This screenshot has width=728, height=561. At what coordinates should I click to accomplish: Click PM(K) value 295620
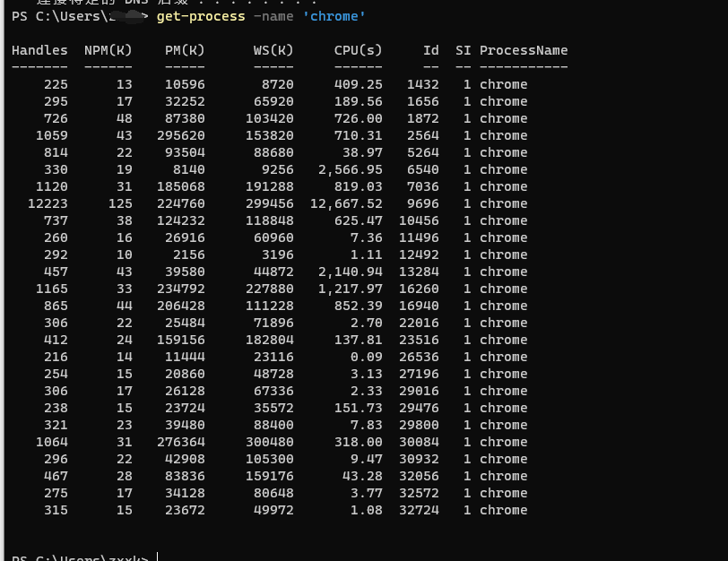(180, 135)
